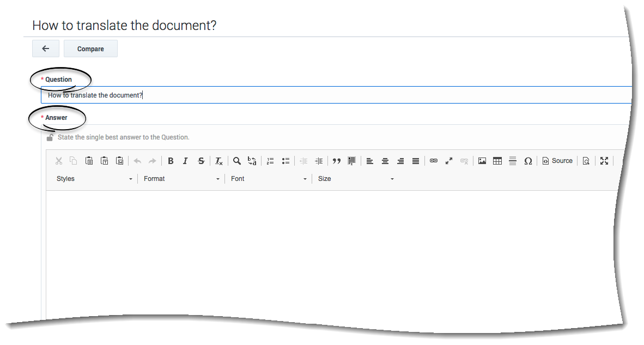Insert an image into the answer
The image size is (644, 345).
(482, 161)
